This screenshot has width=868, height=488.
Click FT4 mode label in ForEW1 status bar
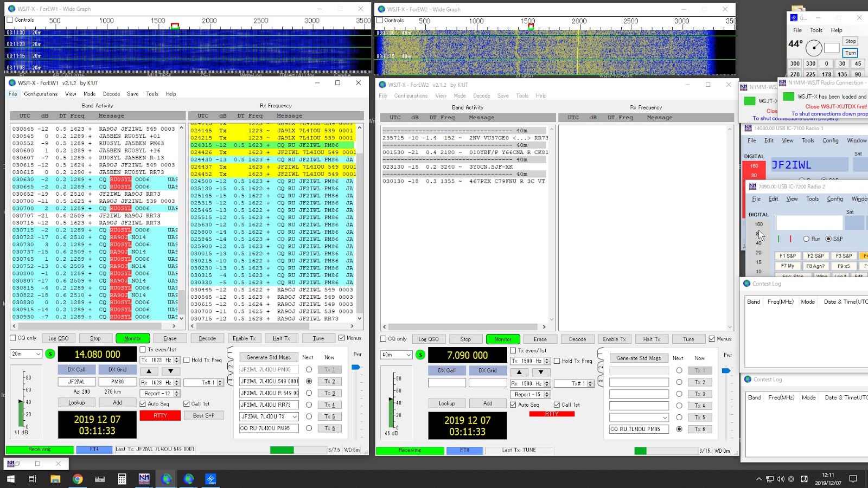(x=94, y=450)
